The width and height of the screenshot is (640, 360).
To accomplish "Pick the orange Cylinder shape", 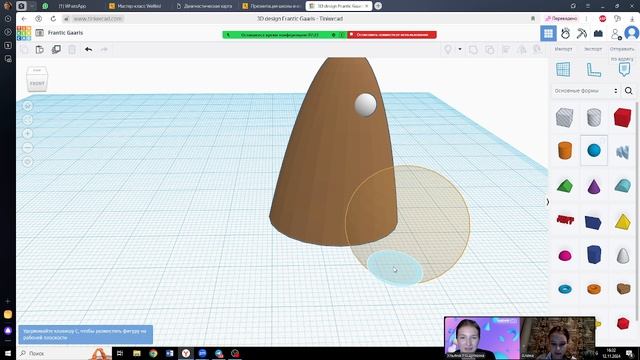I will pos(565,151).
